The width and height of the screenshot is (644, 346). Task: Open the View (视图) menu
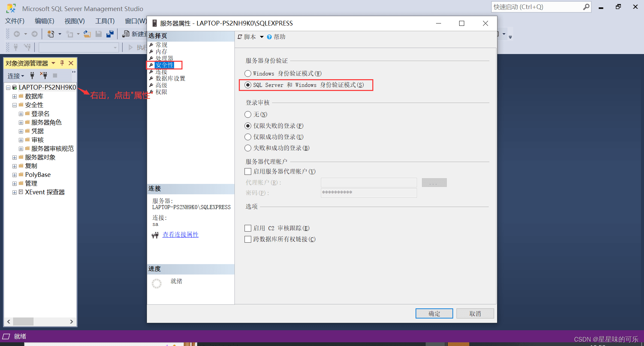74,21
